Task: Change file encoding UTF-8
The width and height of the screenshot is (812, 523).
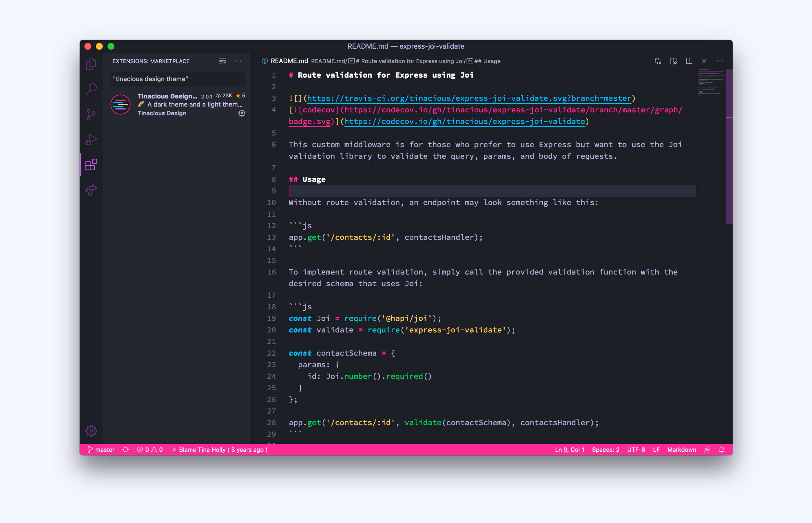Action: pyautogui.click(x=636, y=450)
